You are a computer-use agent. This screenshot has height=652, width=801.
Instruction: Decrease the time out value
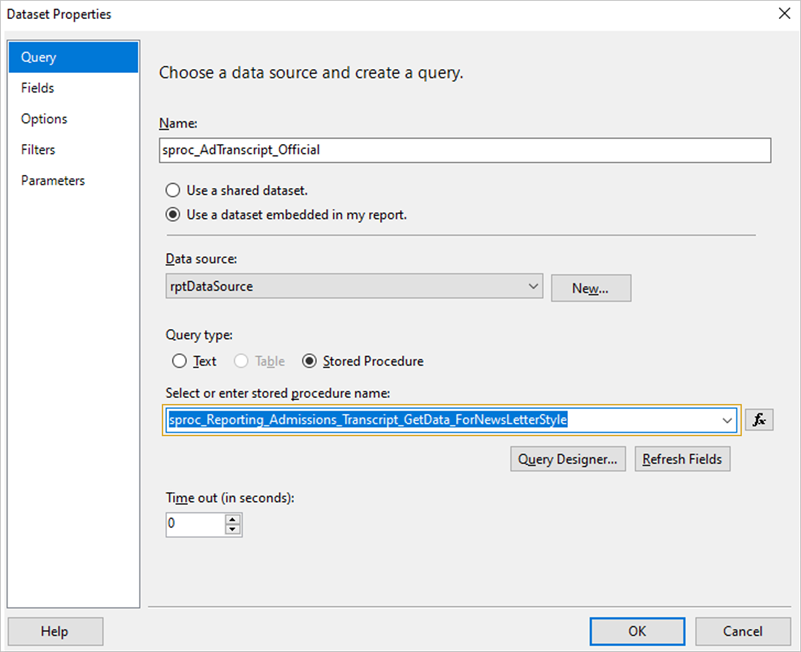(233, 530)
